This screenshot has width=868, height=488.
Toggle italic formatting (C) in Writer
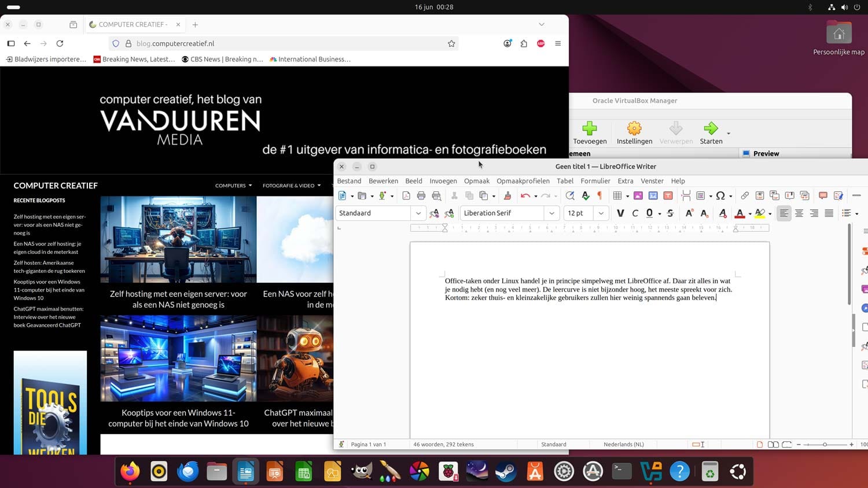pyautogui.click(x=635, y=213)
